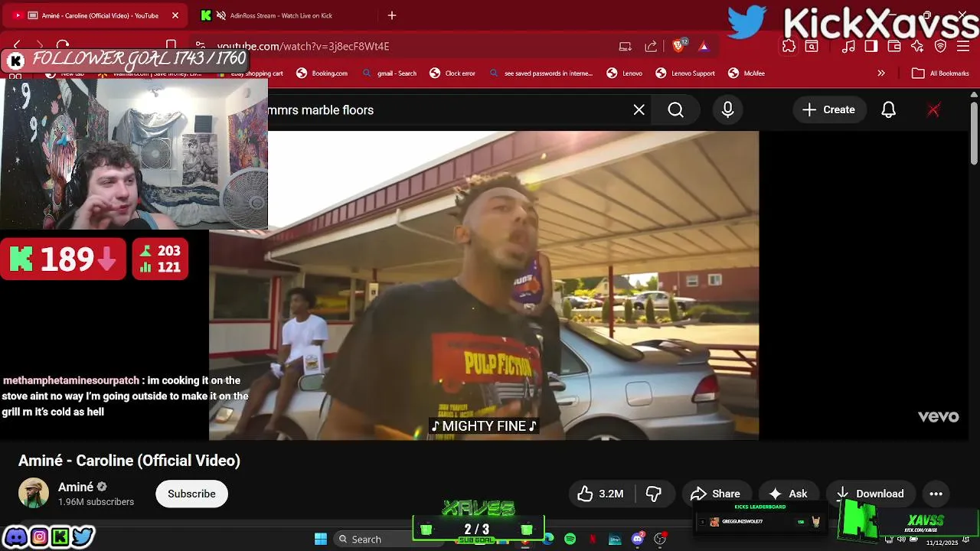Close the Aminé - Caroline tab
This screenshot has height=551, width=980.
(x=175, y=15)
